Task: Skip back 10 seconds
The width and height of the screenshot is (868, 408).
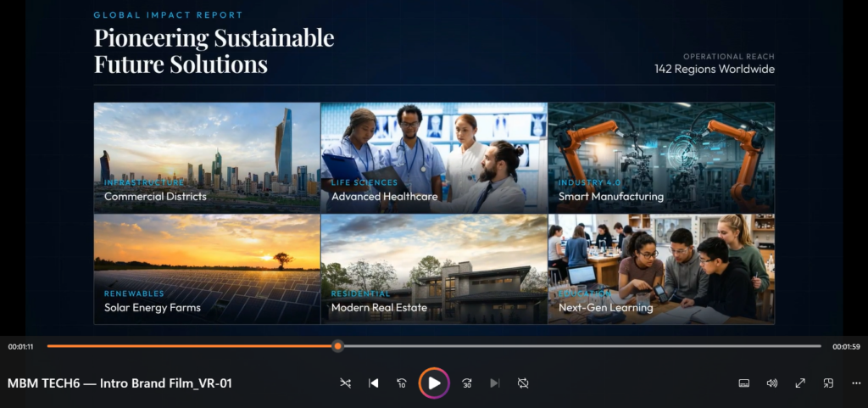Action: [402, 383]
